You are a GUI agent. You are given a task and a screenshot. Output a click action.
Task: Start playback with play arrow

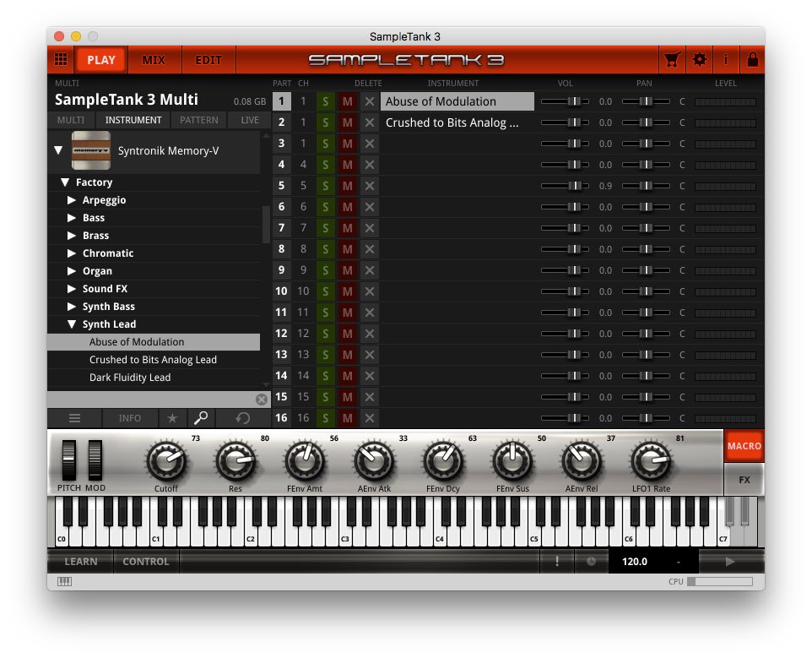click(730, 562)
